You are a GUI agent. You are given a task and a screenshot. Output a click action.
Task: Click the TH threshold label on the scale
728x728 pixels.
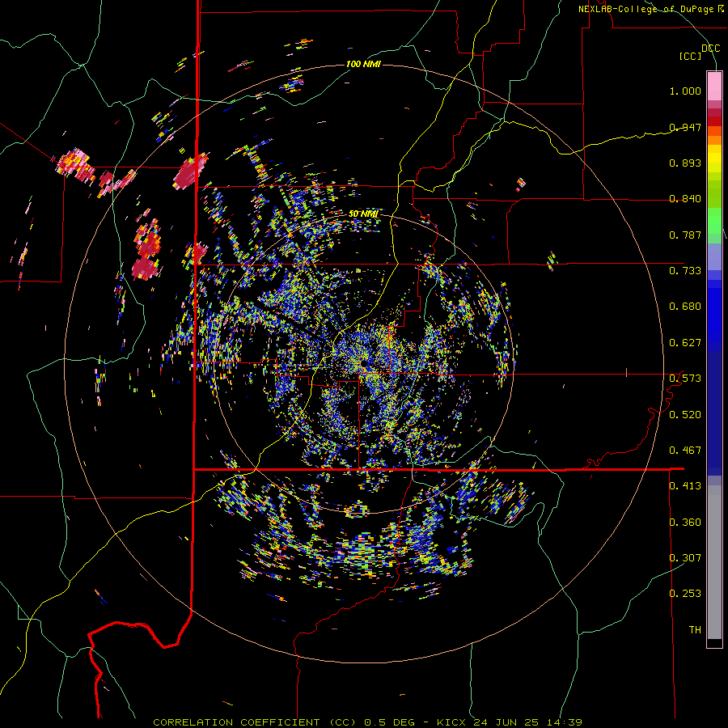(x=695, y=630)
